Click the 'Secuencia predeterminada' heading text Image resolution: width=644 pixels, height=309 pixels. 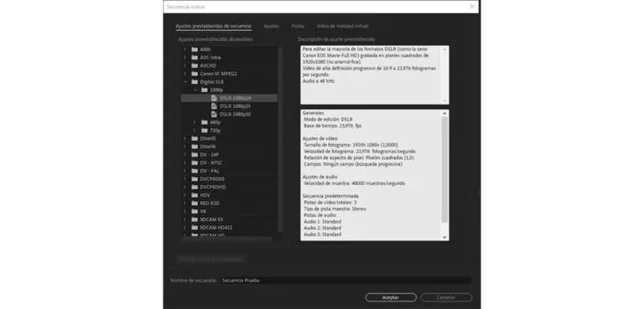pyautogui.click(x=330, y=196)
